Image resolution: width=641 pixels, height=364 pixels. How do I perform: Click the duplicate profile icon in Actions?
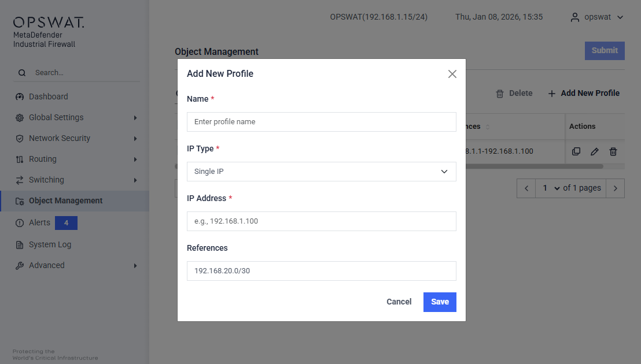pyautogui.click(x=576, y=151)
